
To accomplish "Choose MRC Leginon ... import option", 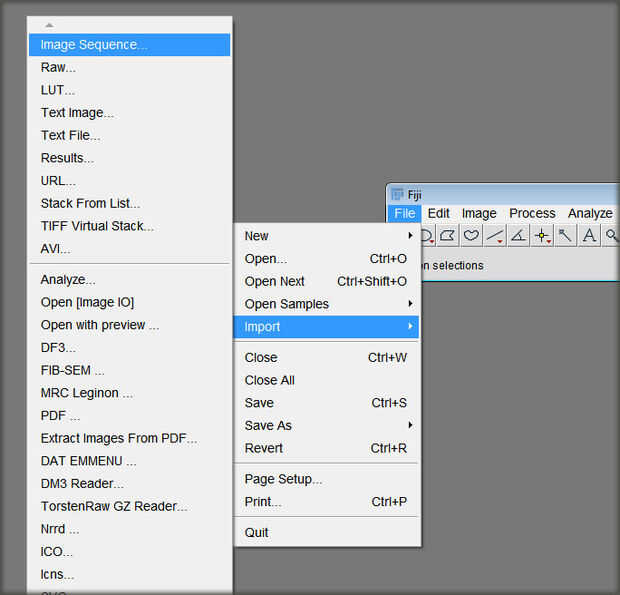I will click(x=130, y=393).
